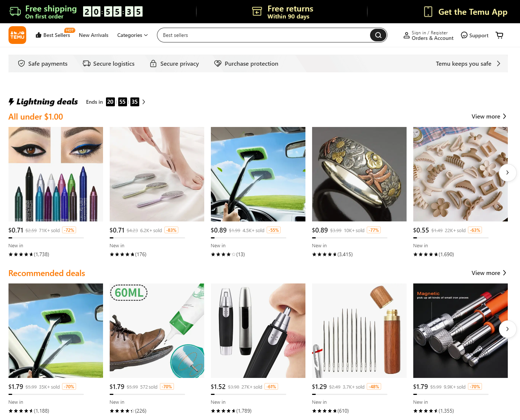Open the dragonfly ring product thumbnail
The width and height of the screenshot is (520, 420).
point(359,174)
